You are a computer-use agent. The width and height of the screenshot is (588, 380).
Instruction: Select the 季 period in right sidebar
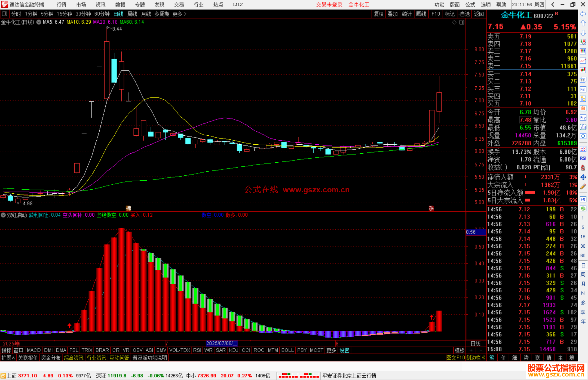point(583,312)
